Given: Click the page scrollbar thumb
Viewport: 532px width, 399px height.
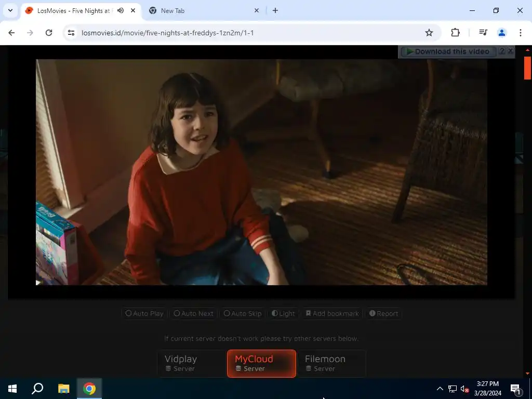Looking at the screenshot, I should (527, 68).
